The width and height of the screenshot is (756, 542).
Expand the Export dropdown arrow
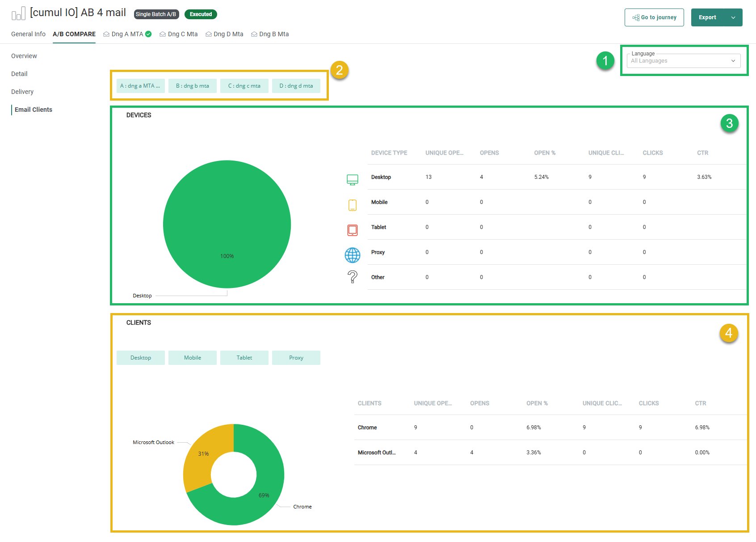click(733, 17)
